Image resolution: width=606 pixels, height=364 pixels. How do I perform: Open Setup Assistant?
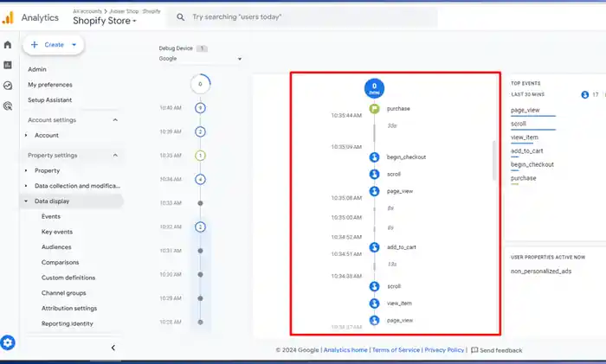(50, 100)
